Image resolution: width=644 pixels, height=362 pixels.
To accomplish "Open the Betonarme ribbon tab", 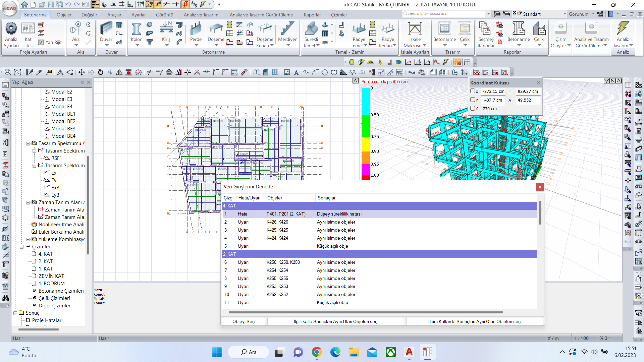I will pyautogui.click(x=35, y=15).
